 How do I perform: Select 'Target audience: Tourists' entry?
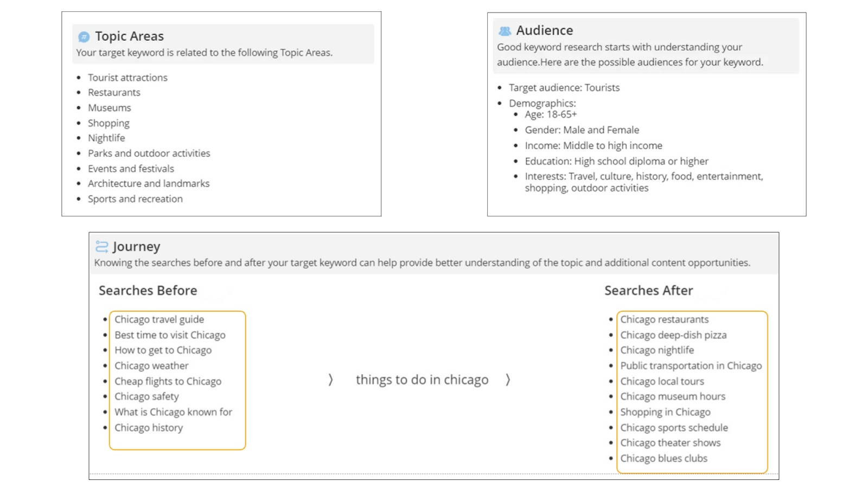pos(564,88)
